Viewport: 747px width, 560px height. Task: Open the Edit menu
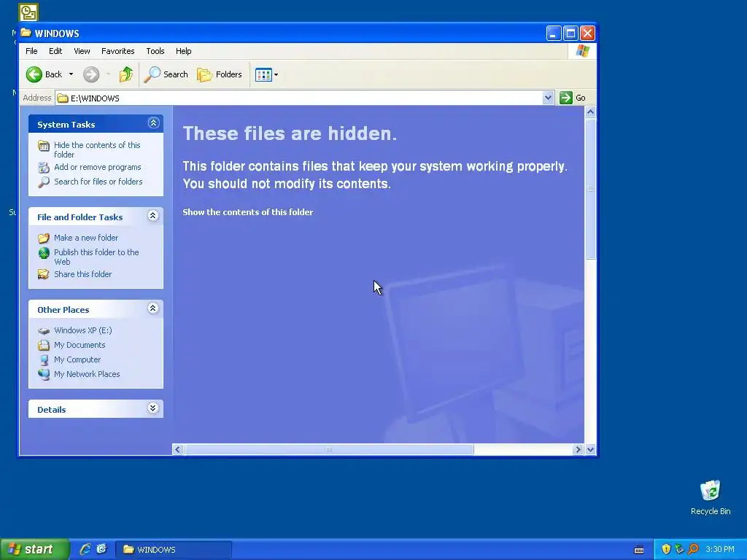click(x=55, y=51)
